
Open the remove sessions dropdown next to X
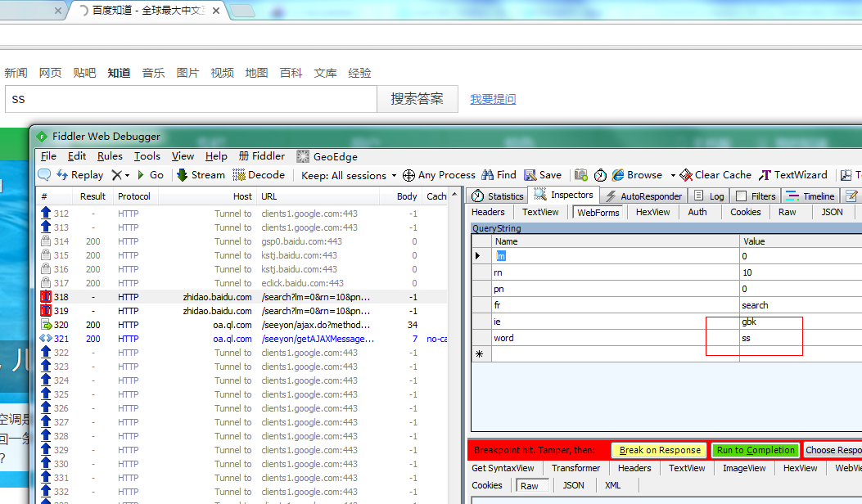tap(125, 174)
